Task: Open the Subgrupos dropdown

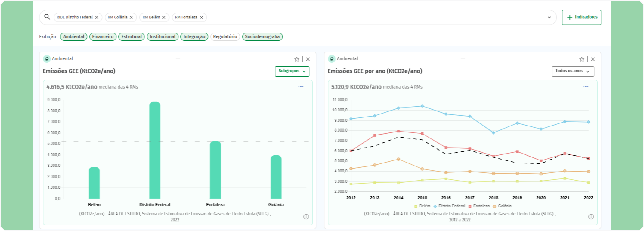Action: (x=292, y=71)
